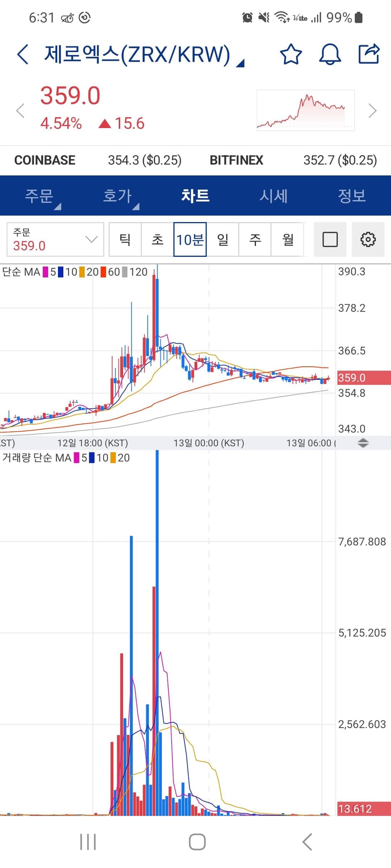Viewport: 391px width, 868px height.
Task: Expand the 주문 359.0 dropdown
Action: click(x=55, y=239)
